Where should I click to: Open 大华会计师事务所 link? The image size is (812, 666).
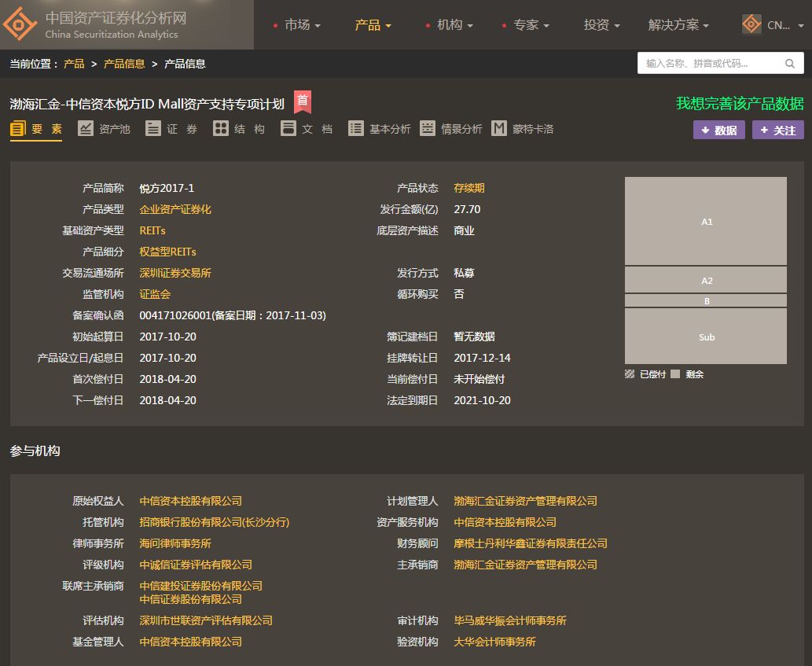click(494, 642)
